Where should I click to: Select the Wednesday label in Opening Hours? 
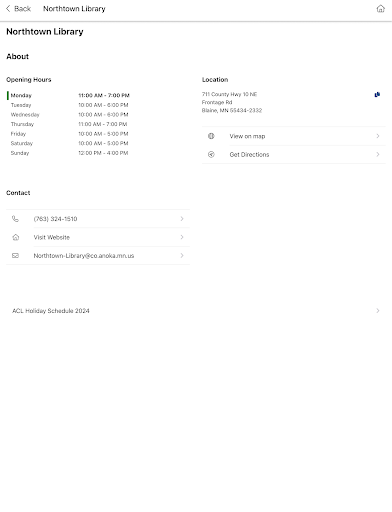tap(25, 115)
